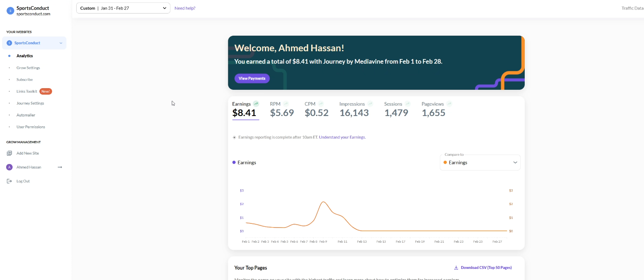
Task: Collapse the SportsConduct website chevron
Action: pos(61,43)
